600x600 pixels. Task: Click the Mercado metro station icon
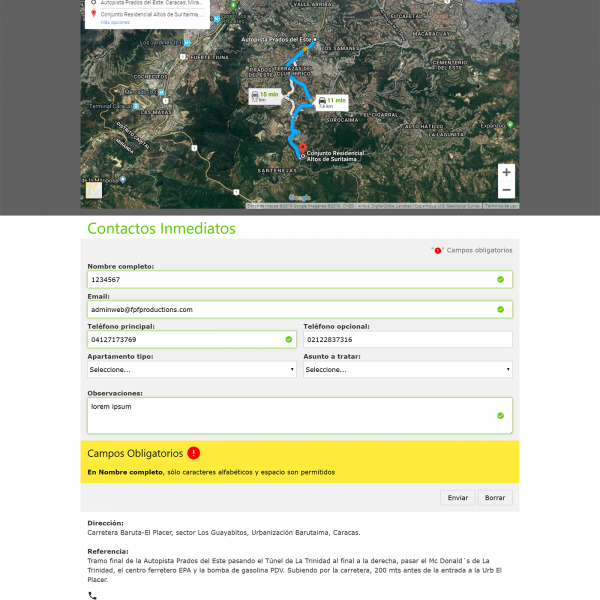point(161,92)
